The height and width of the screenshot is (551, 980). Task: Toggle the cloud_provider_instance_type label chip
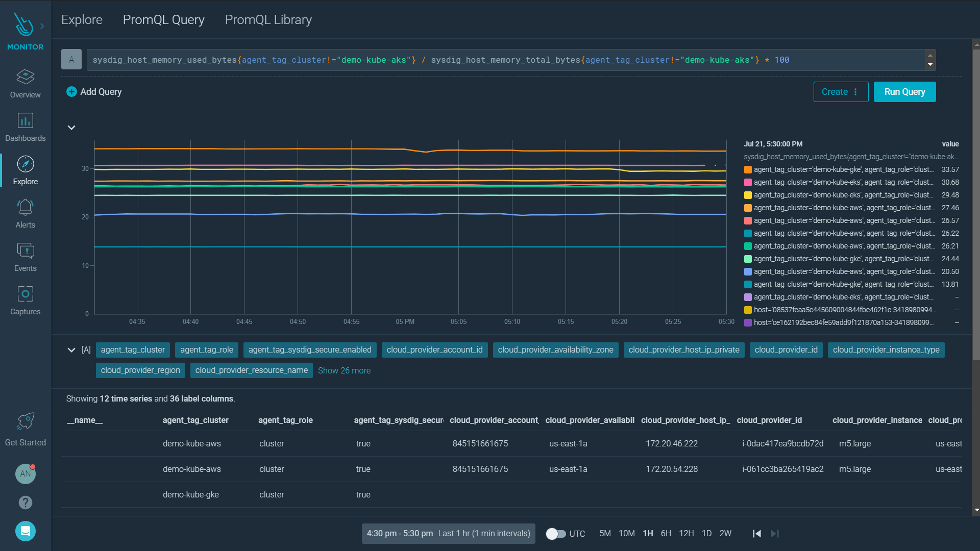886,350
